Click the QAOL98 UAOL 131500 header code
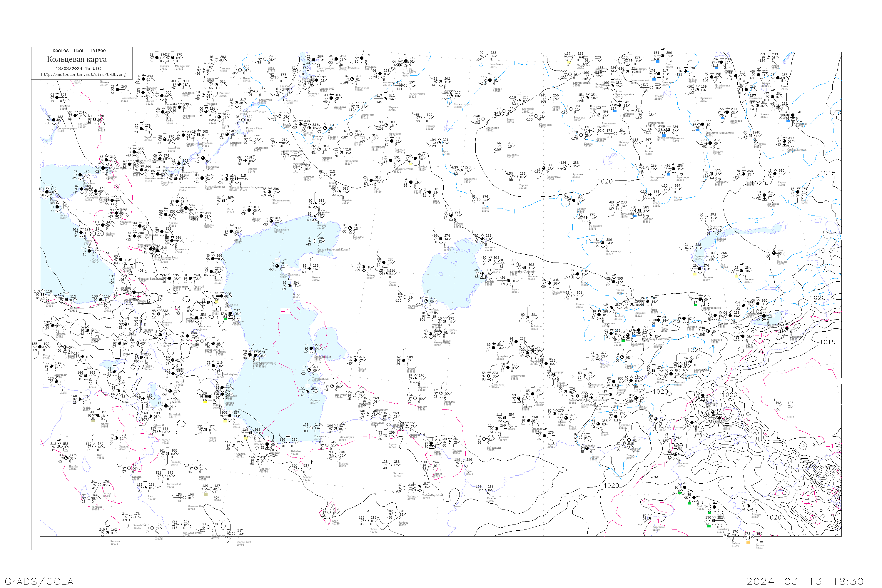Viewport: 882px width, 588px height. (x=79, y=51)
